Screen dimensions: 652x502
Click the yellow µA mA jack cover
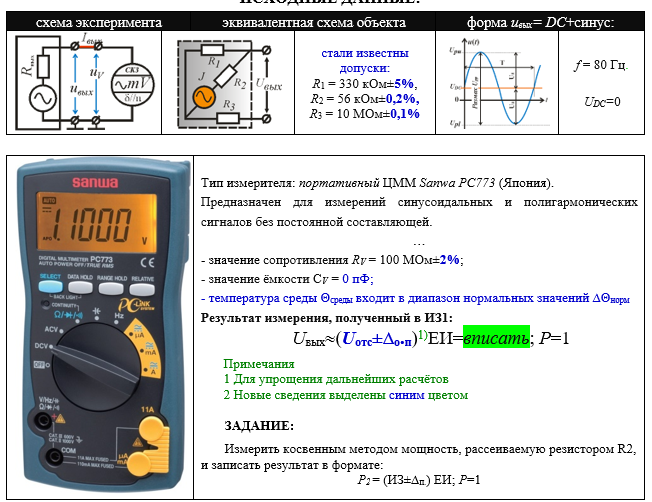(138, 463)
